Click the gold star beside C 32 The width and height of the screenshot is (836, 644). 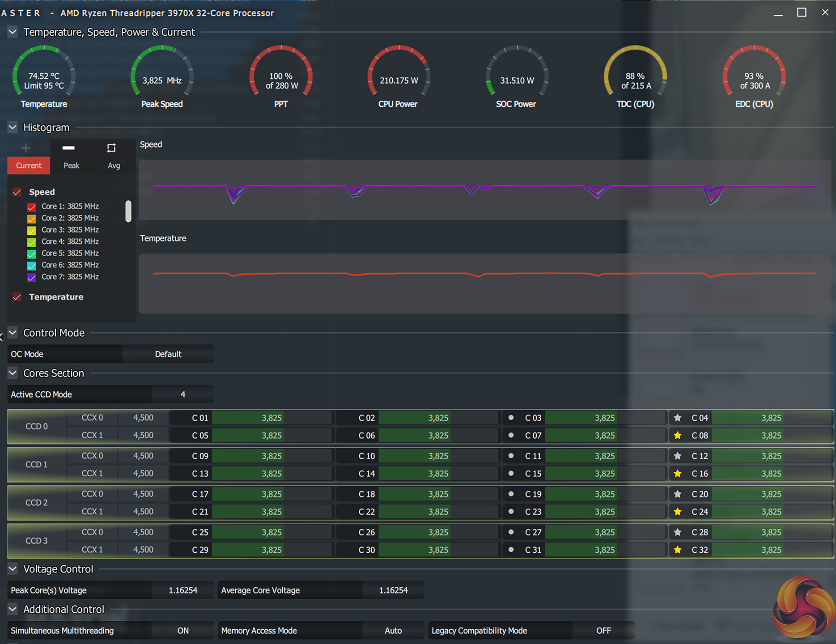point(678,550)
